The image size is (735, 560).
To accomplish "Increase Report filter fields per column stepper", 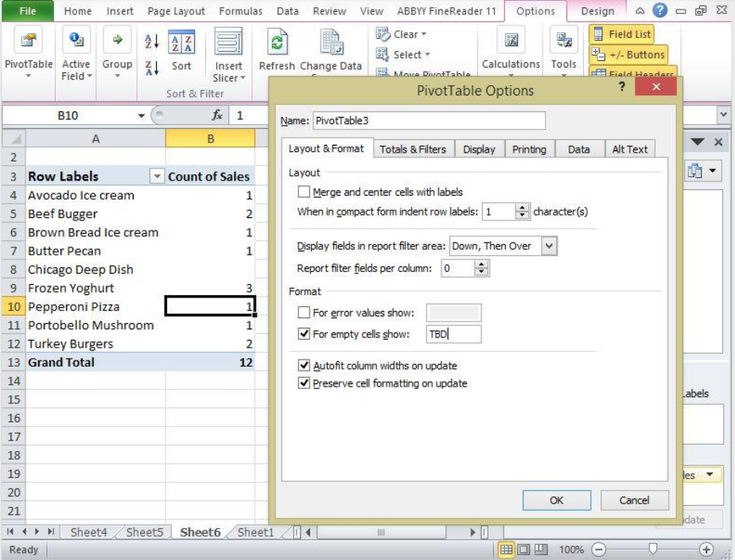I will [480, 266].
